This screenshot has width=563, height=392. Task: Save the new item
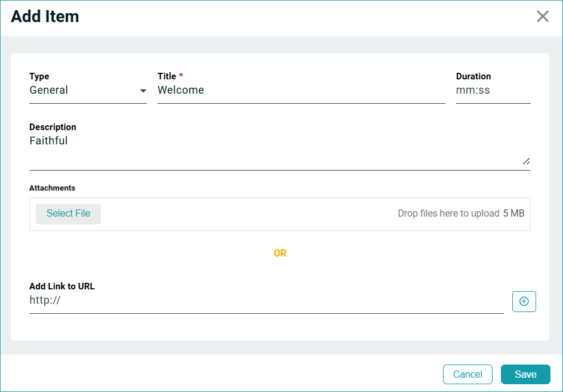coord(525,374)
